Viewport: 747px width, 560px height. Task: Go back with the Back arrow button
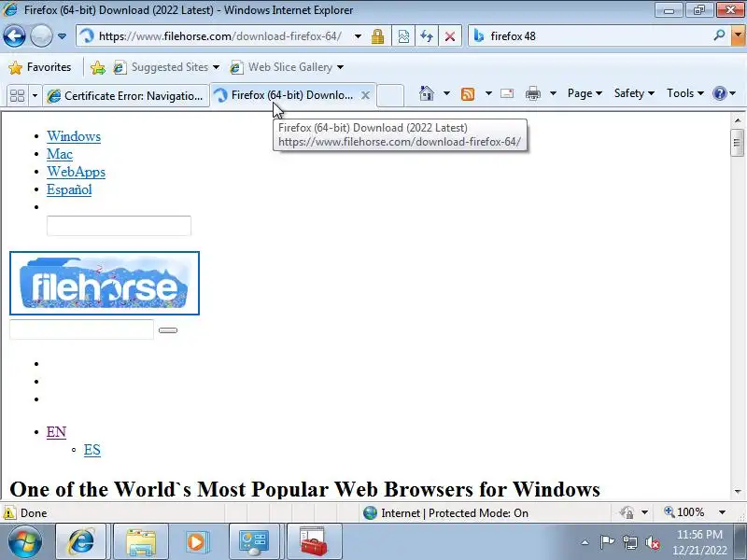(x=14, y=35)
